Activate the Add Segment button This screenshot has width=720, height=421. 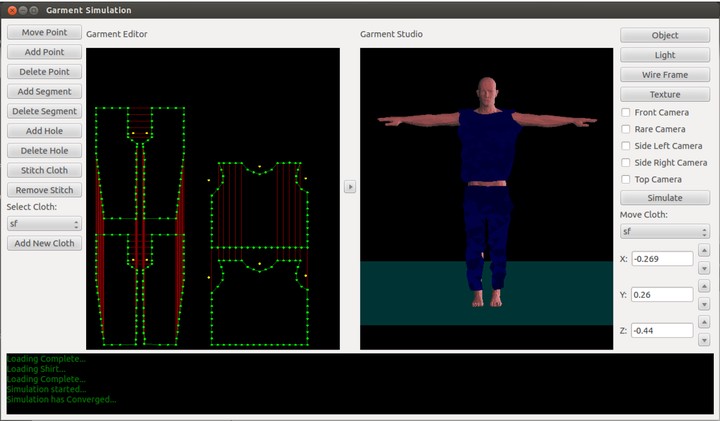pos(45,92)
